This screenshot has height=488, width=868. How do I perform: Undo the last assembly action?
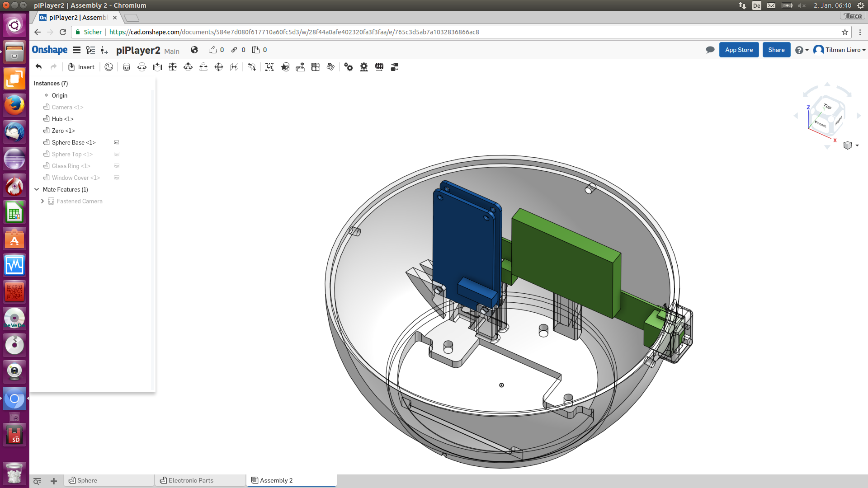pyautogui.click(x=39, y=67)
